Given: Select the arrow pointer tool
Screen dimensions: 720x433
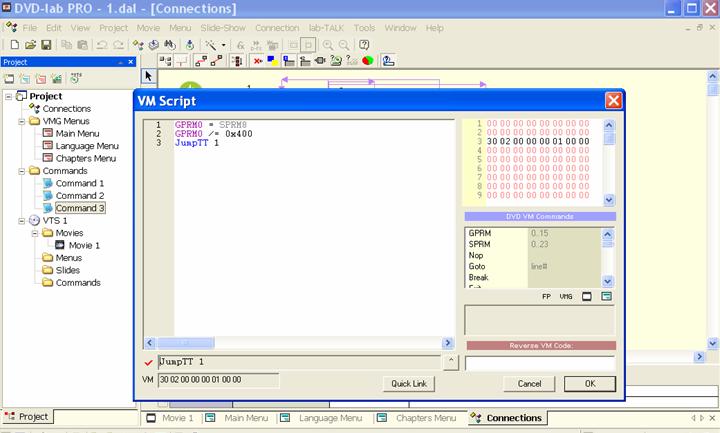Looking at the screenshot, I should (148, 76).
